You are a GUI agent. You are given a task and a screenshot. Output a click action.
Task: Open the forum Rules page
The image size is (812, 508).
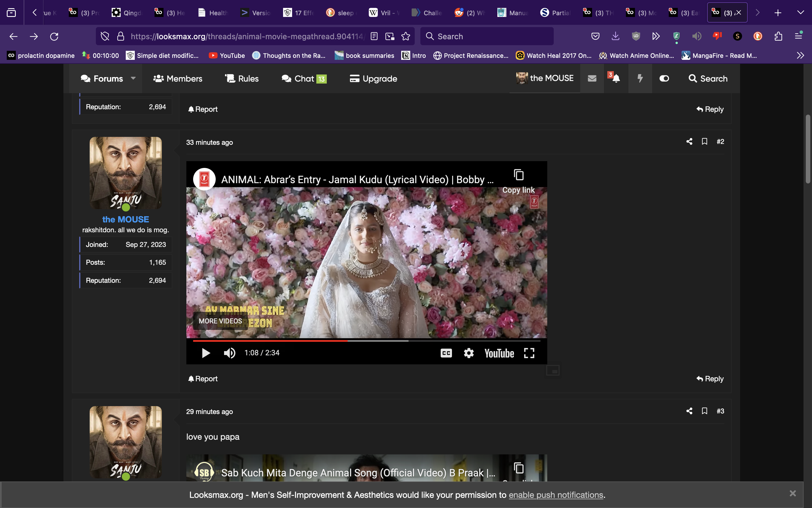pos(242,79)
